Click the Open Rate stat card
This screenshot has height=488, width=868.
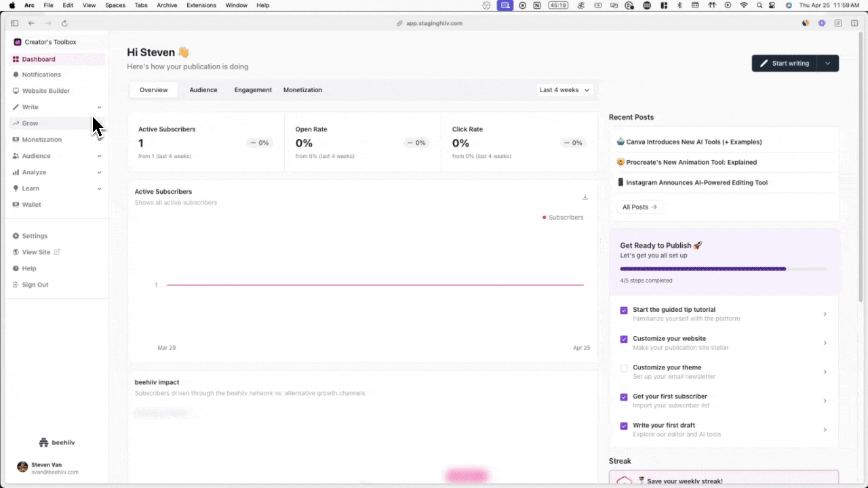pyautogui.click(x=363, y=142)
